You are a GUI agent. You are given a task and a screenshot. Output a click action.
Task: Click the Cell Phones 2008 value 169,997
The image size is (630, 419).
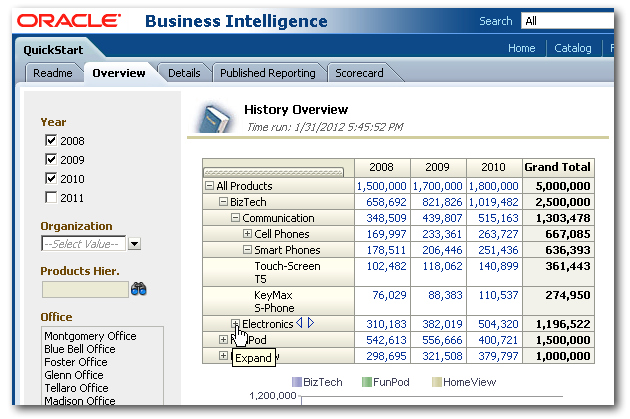pos(387,234)
